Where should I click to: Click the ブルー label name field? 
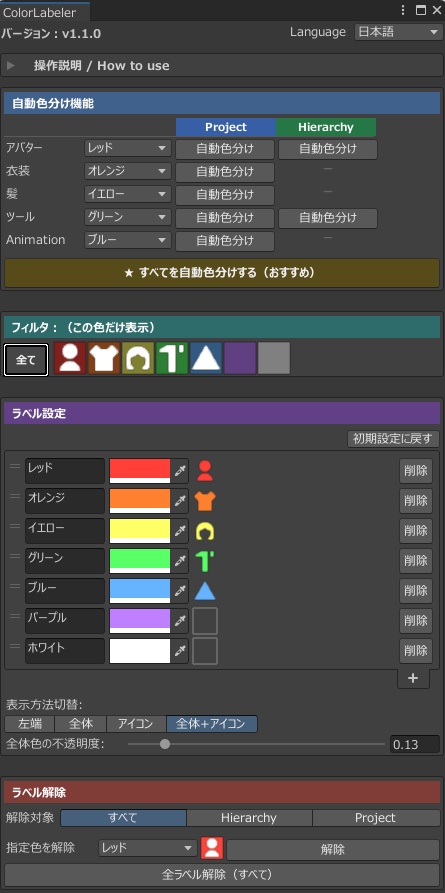click(65, 591)
